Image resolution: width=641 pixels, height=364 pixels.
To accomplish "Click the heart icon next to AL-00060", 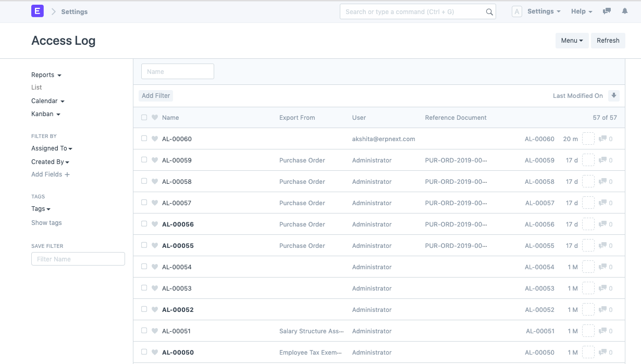I will pos(155,139).
